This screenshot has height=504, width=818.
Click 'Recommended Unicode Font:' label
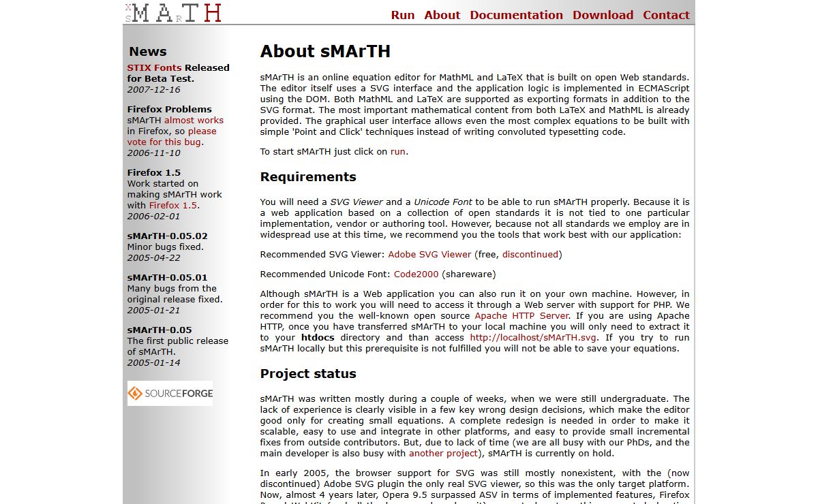coord(326,274)
